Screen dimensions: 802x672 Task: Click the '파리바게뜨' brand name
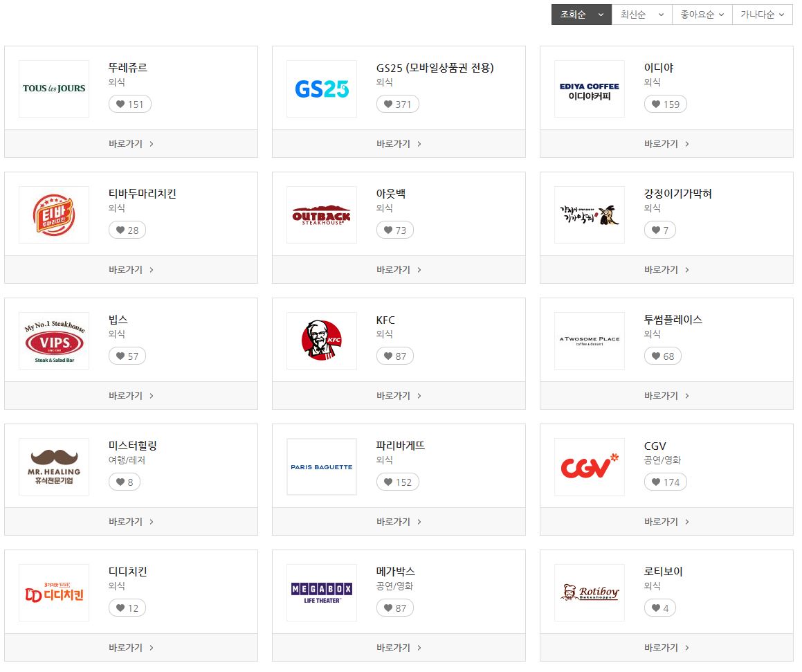[x=401, y=446]
